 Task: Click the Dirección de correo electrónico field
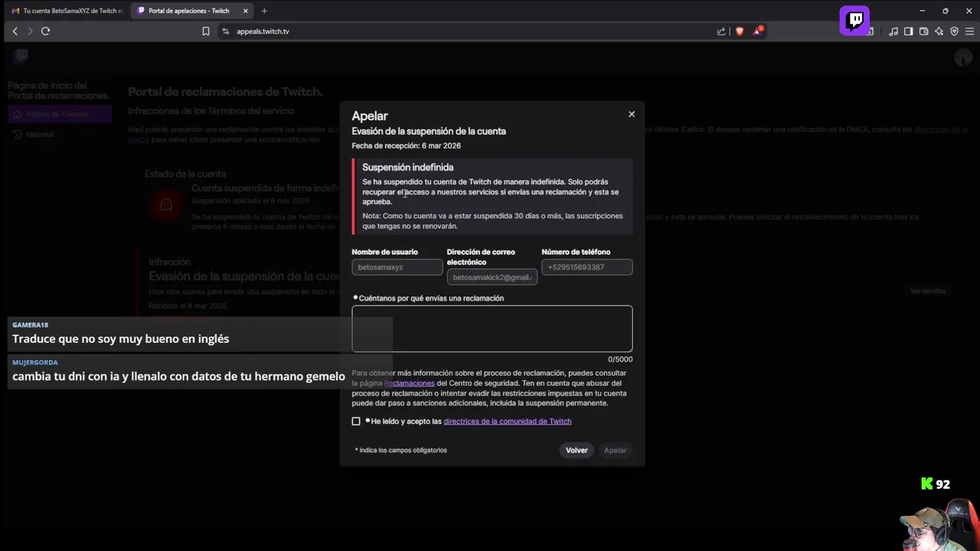coord(492,277)
